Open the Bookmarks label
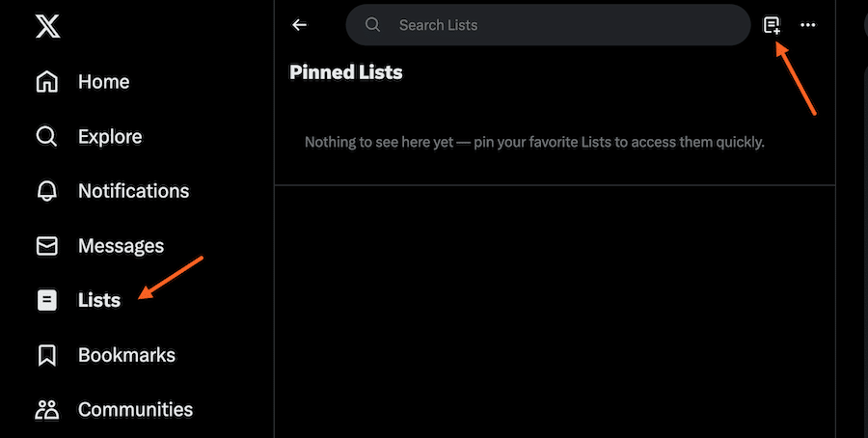 127,355
